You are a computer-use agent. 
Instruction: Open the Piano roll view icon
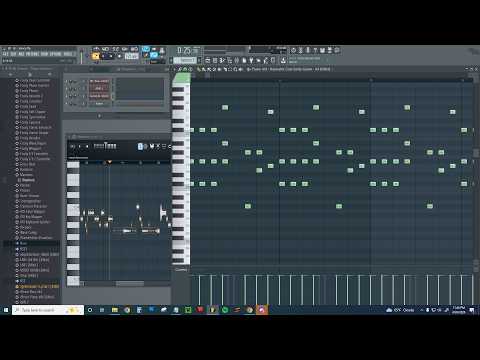(215, 60)
